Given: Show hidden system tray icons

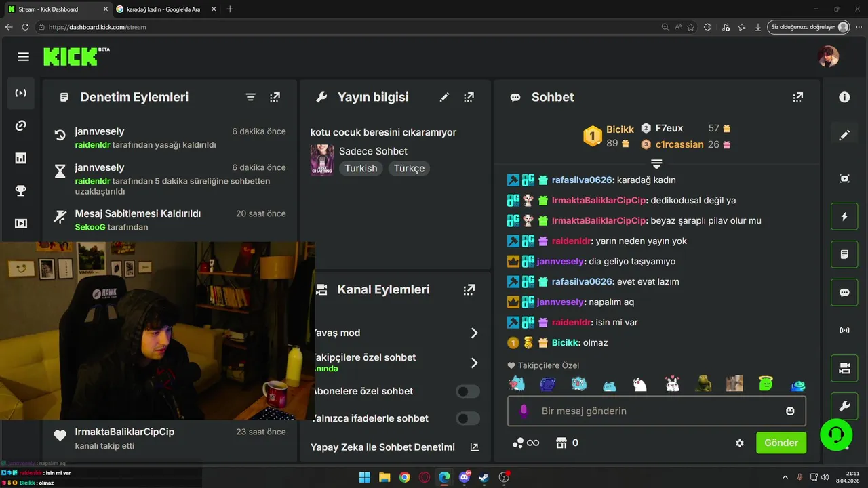Looking at the screenshot, I should 785,477.
